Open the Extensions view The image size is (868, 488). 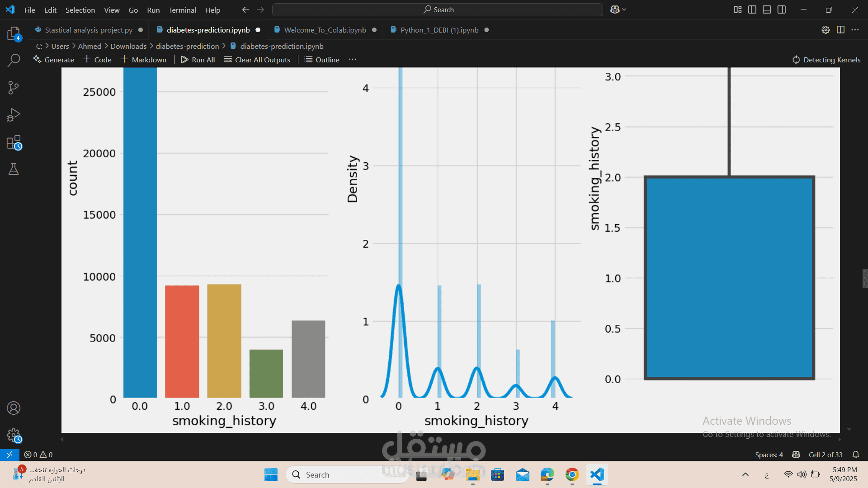click(x=14, y=142)
